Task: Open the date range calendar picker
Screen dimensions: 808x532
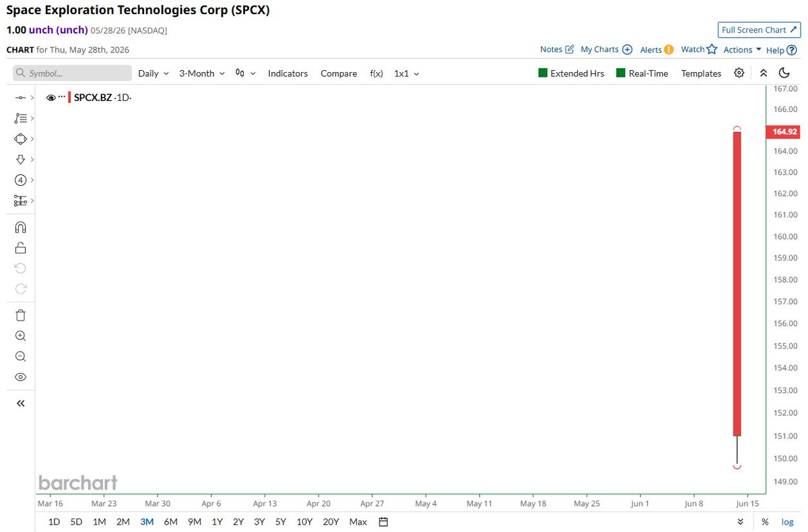Action: 383,522
